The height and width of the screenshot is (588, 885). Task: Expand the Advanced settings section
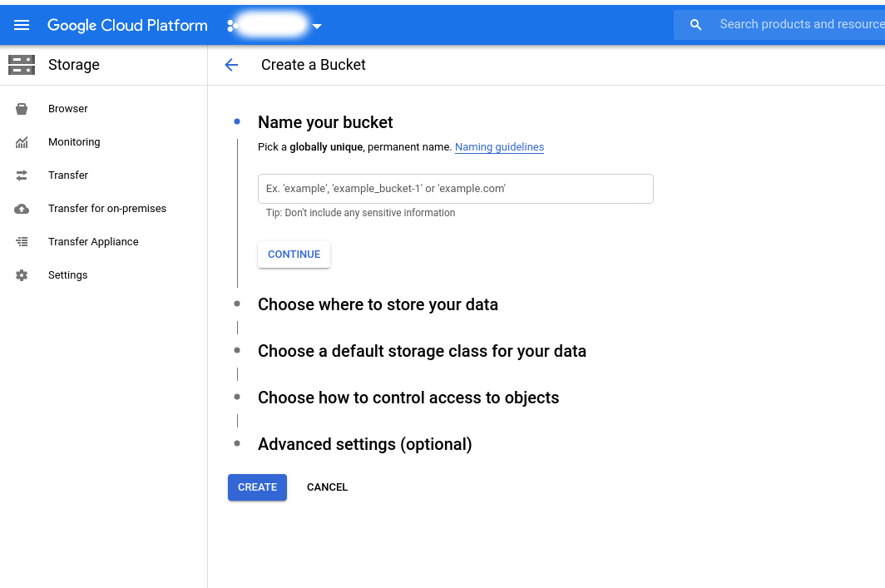364,444
